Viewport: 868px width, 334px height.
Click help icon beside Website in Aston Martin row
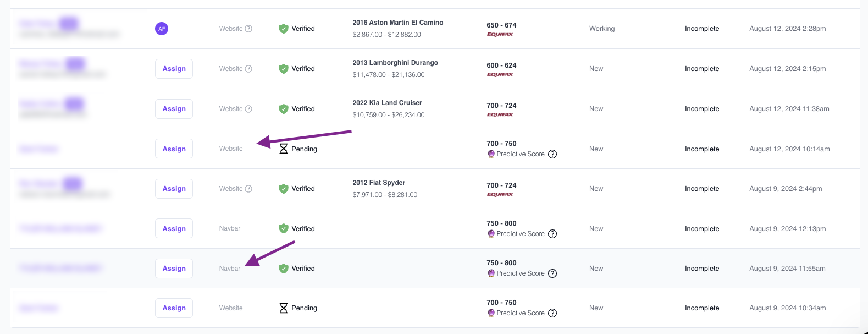point(248,29)
